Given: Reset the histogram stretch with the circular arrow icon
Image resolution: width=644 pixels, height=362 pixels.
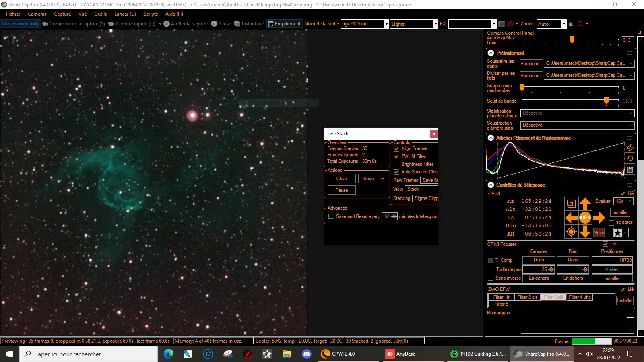Looking at the screenshot, I should click(630, 158).
